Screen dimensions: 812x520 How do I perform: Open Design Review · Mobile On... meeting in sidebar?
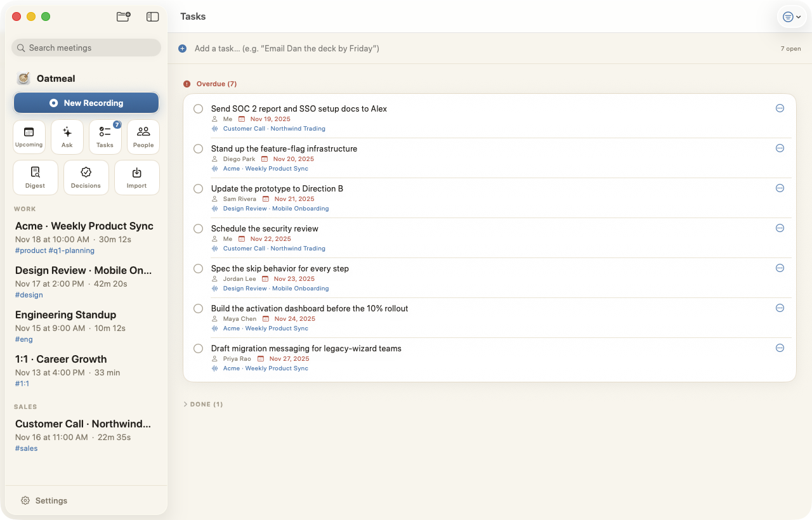click(86, 282)
